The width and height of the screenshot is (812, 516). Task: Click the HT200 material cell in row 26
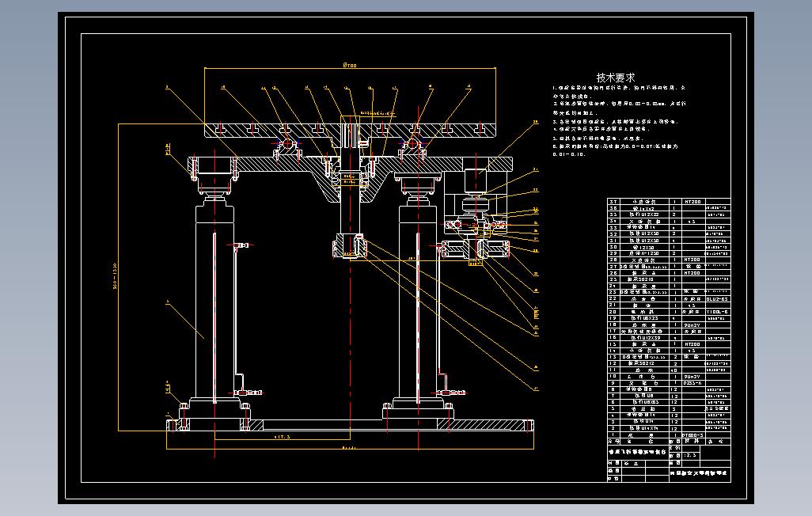[x=693, y=273]
